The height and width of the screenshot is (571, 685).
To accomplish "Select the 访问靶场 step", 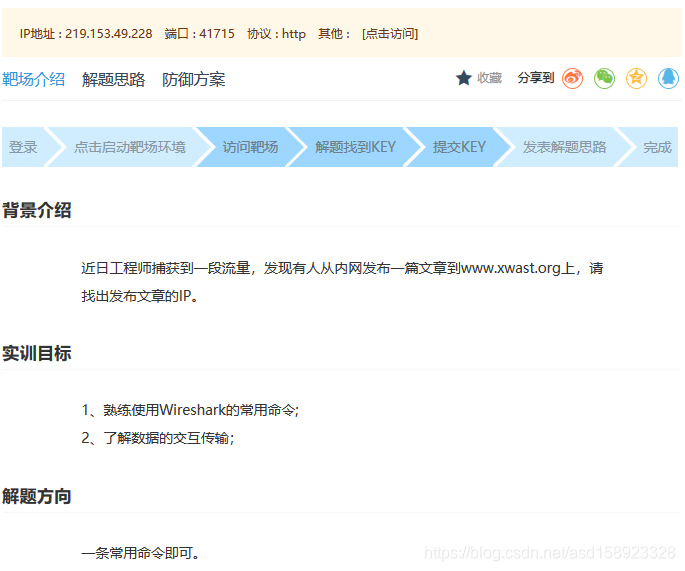I will (250, 147).
